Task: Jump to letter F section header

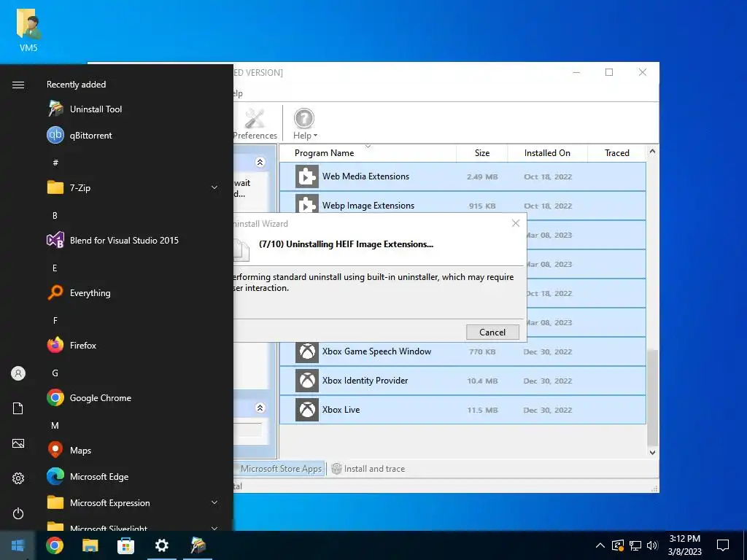Action: 55,320
